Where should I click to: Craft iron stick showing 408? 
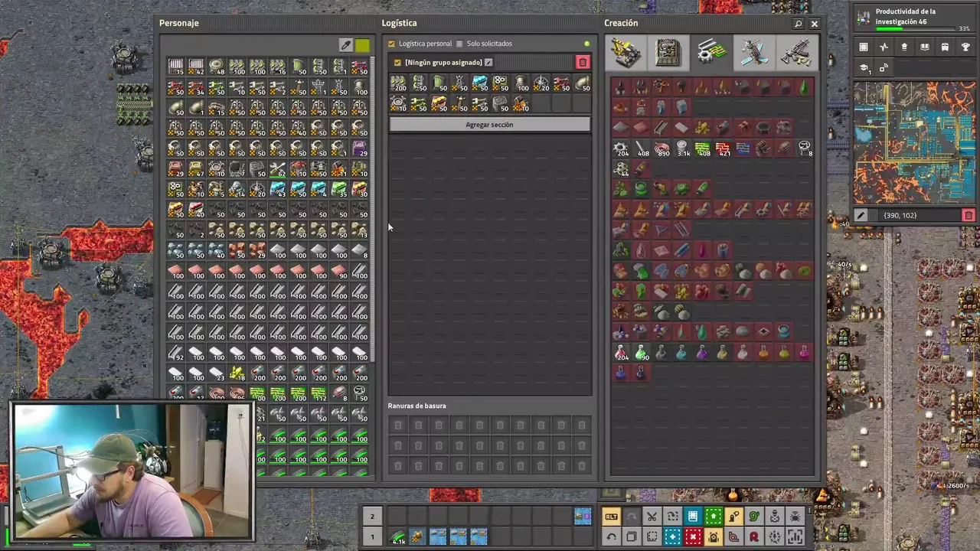(x=642, y=148)
